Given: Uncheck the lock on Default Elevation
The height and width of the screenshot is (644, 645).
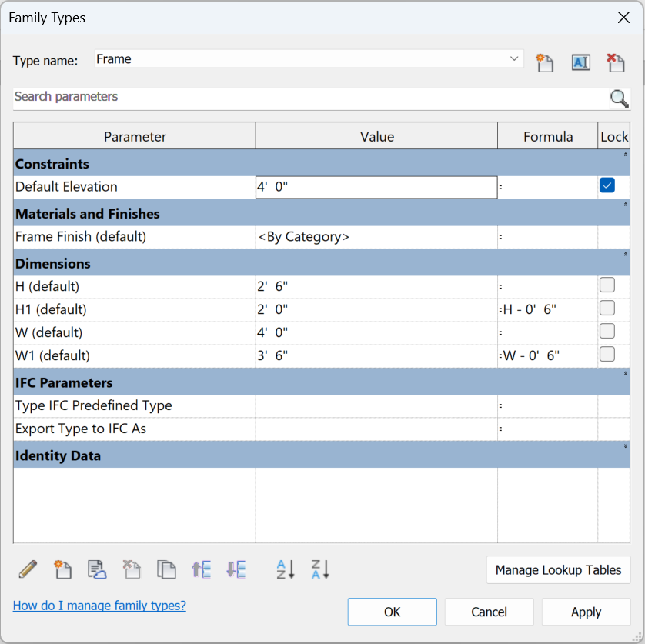Looking at the screenshot, I should coord(607,185).
